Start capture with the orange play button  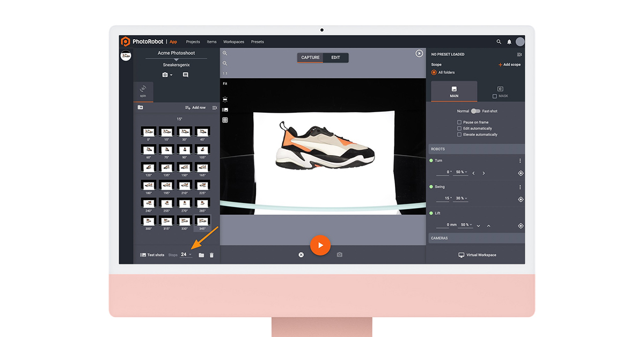click(320, 245)
